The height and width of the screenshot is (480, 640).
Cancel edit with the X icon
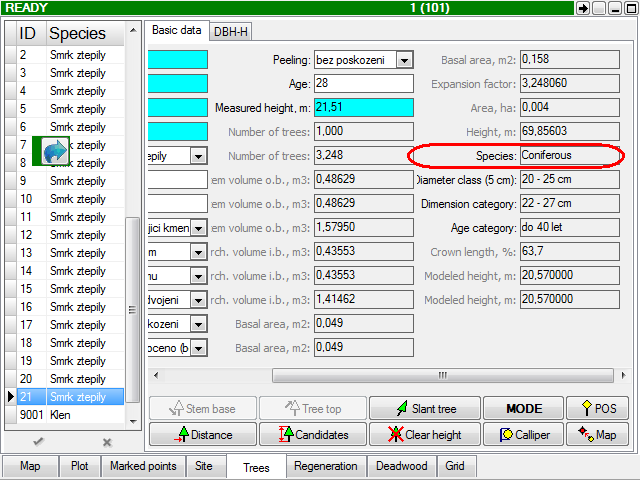click(107, 441)
